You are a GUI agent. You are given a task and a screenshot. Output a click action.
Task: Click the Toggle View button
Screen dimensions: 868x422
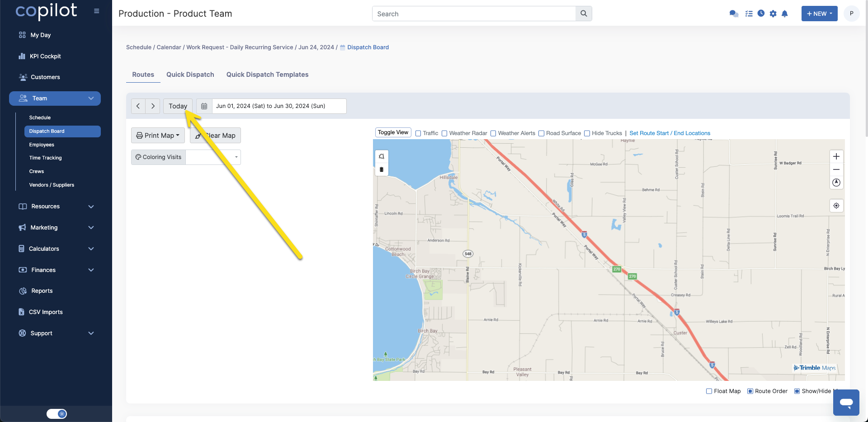point(393,132)
